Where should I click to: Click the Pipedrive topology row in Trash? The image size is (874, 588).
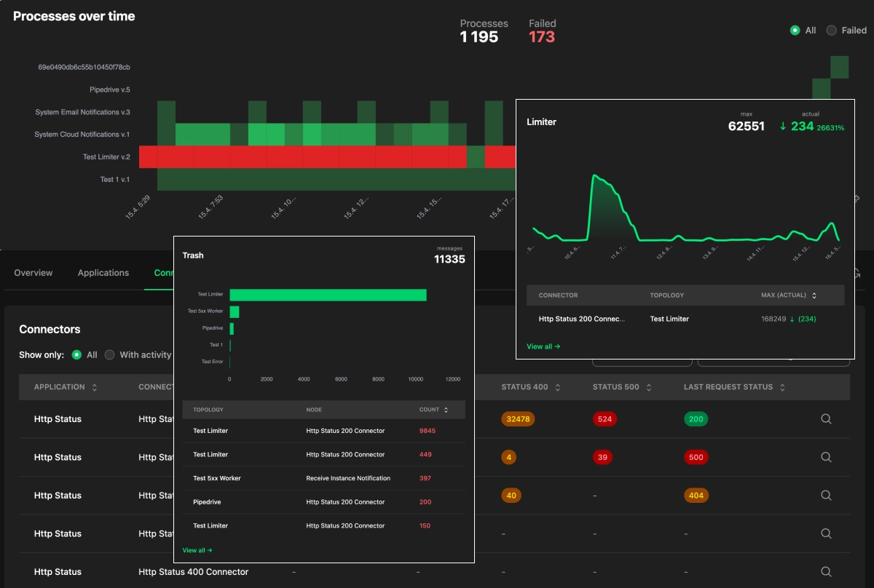(x=324, y=502)
